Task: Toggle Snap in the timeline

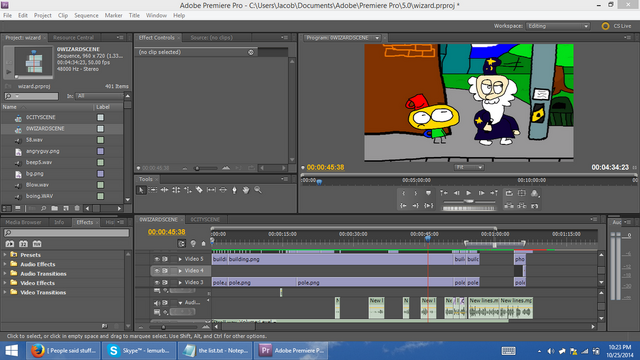Action: tap(182, 244)
